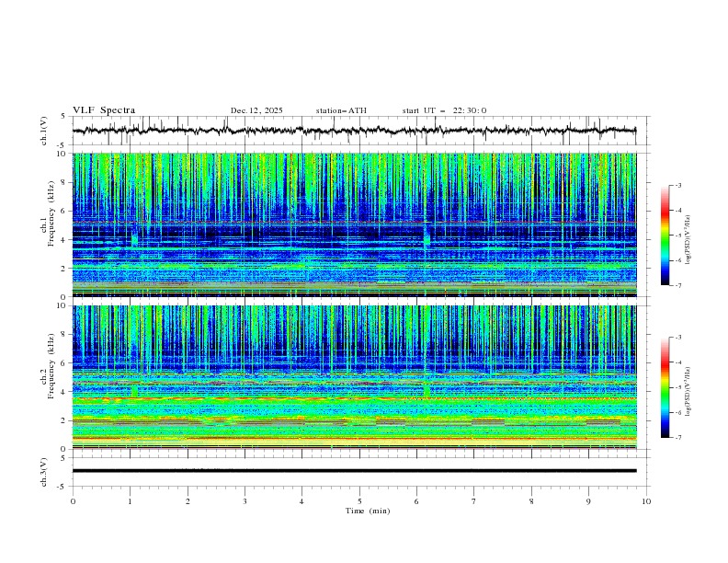Click the lower PSD color bar
Viewport: 728px width, 563px height.
(x=665, y=387)
